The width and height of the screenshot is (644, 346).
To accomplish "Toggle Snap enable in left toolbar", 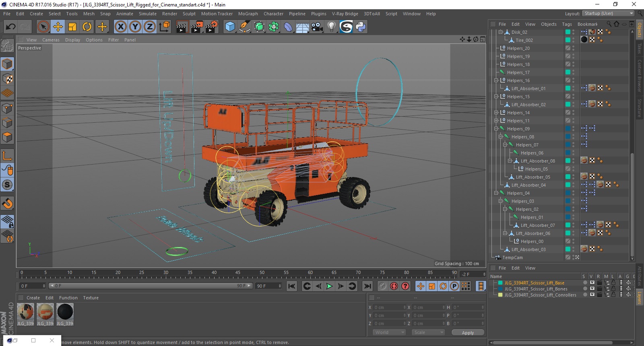I will point(7,185).
